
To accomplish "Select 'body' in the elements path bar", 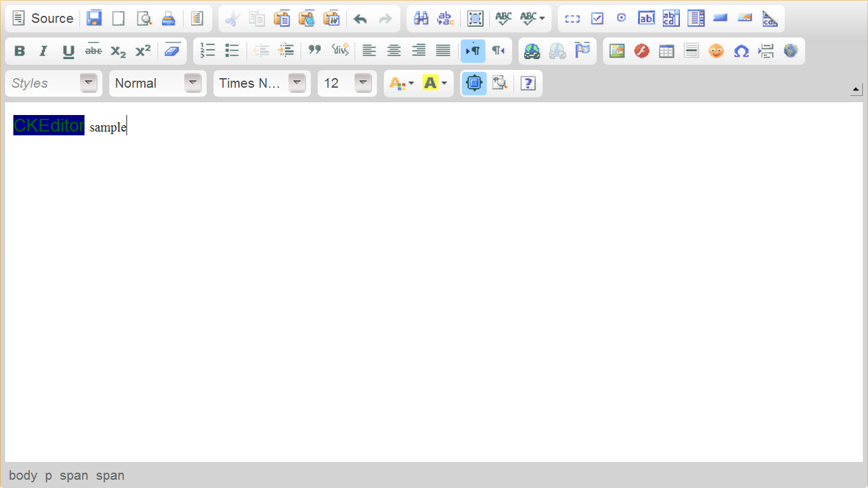I will 23,475.
